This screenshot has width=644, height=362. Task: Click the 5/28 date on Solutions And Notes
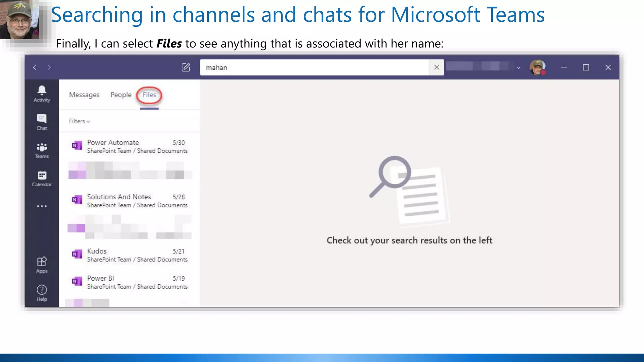click(x=179, y=197)
